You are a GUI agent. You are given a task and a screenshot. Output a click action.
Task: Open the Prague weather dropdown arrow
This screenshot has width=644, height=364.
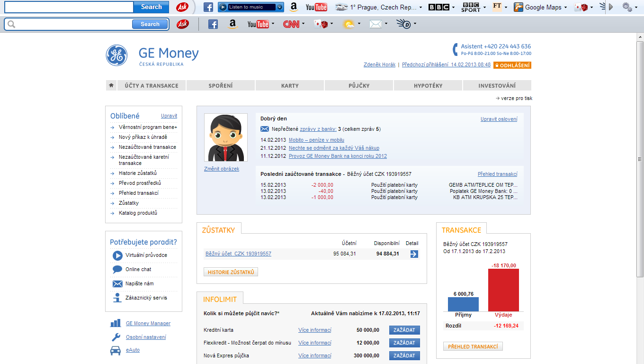coord(421,8)
